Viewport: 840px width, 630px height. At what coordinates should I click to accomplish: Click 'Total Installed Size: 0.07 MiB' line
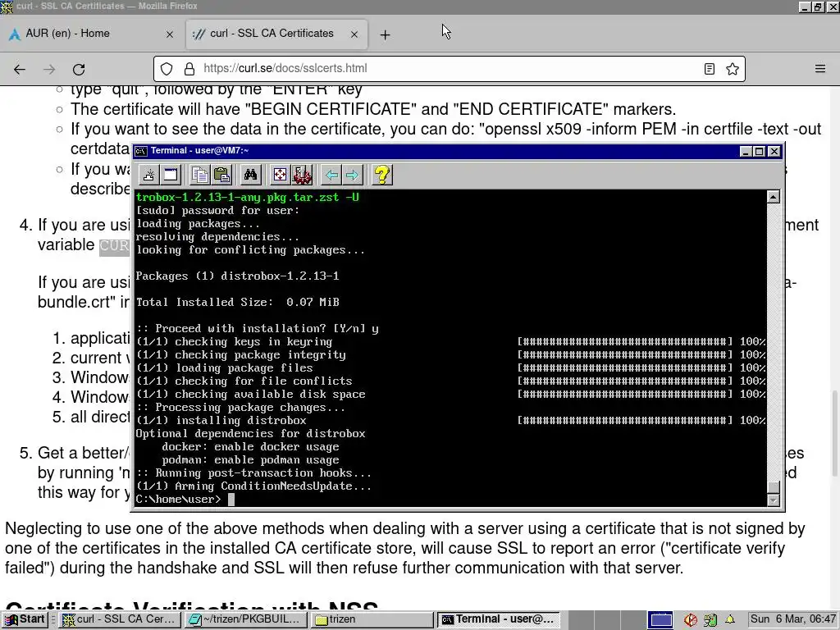click(x=237, y=302)
